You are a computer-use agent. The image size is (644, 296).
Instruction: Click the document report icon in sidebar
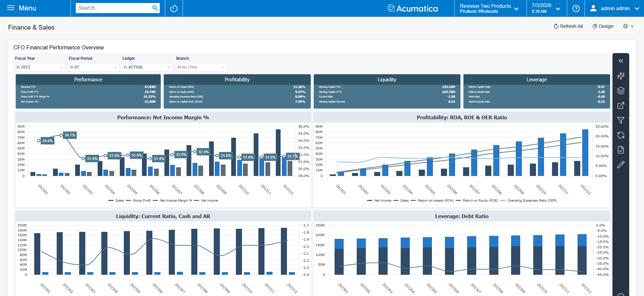point(621,150)
